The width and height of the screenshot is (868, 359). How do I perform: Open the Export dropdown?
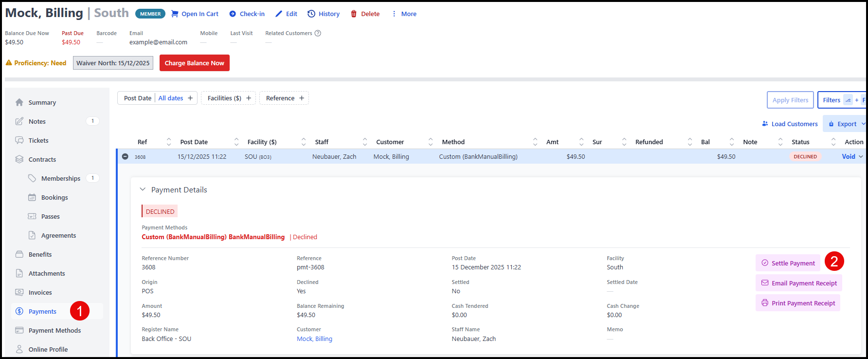pyautogui.click(x=846, y=124)
